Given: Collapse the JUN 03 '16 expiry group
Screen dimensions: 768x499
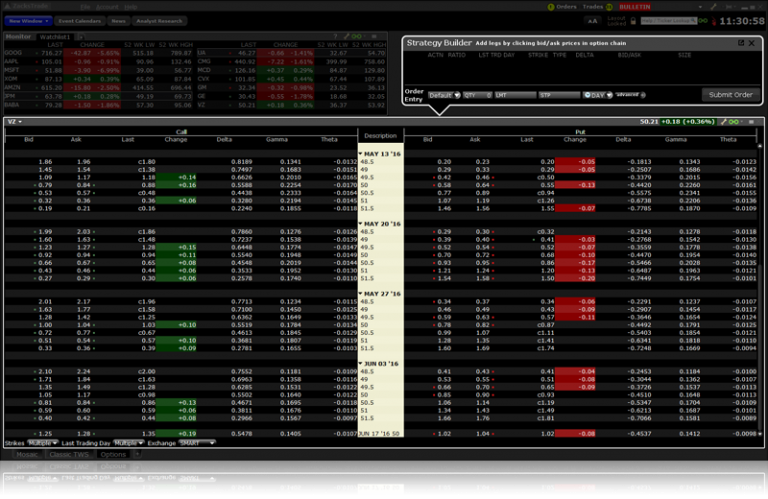Looking at the screenshot, I should point(360,364).
